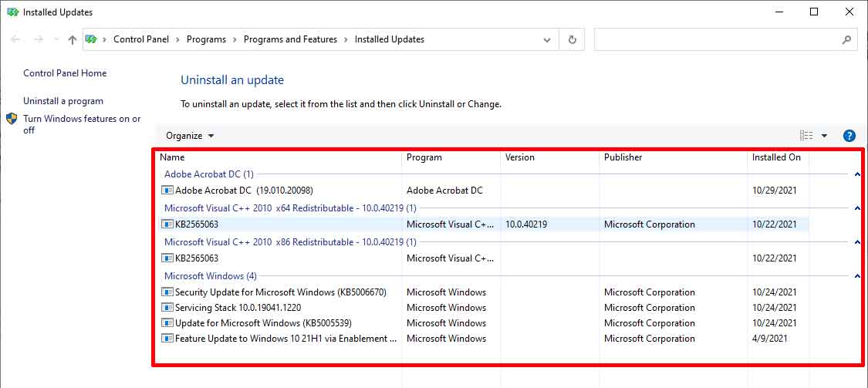Image resolution: width=868 pixels, height=388 pixels.
Task: Click the title bar Installed Updates icon
Action: tap(13, 12)
